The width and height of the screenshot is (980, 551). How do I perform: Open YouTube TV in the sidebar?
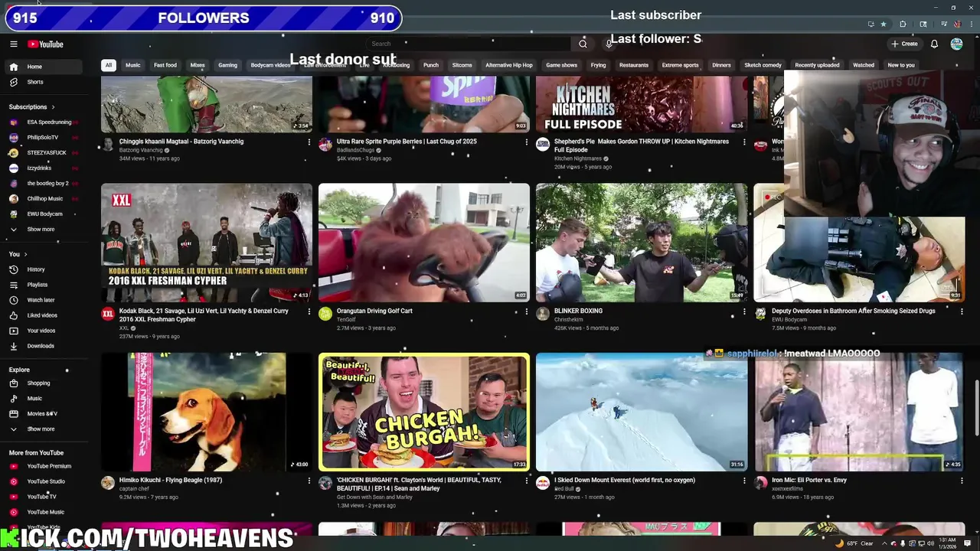click(x=44, y=497)
